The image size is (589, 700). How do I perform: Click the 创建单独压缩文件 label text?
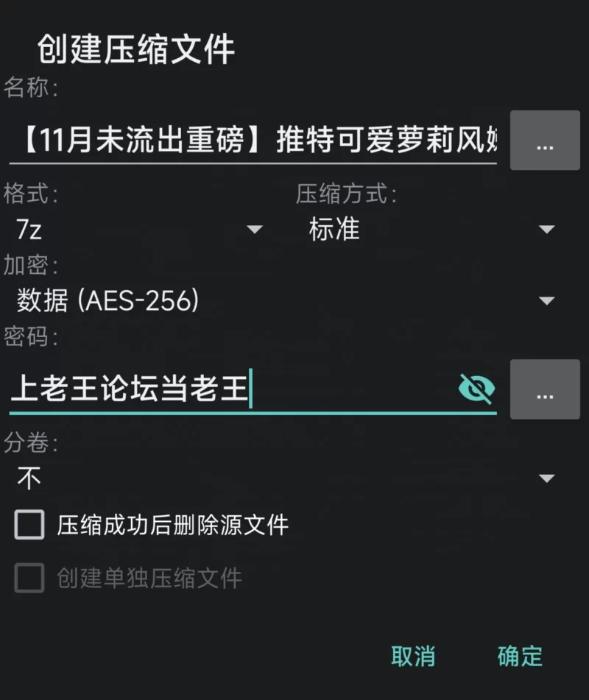point(149,578)
